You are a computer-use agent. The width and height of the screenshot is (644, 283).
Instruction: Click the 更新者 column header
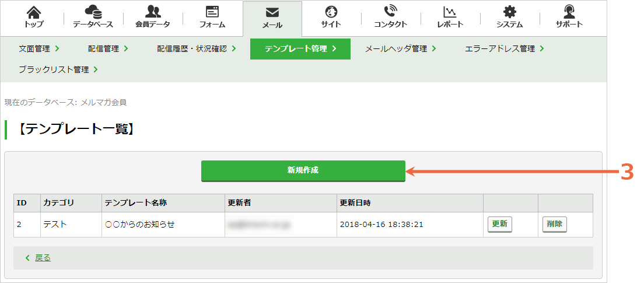(281, 203)
